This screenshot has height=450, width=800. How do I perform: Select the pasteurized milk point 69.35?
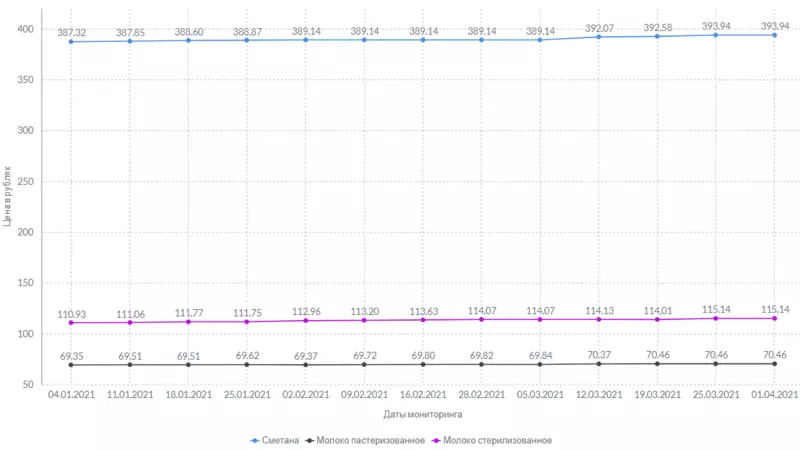click(x=71, y=365)
